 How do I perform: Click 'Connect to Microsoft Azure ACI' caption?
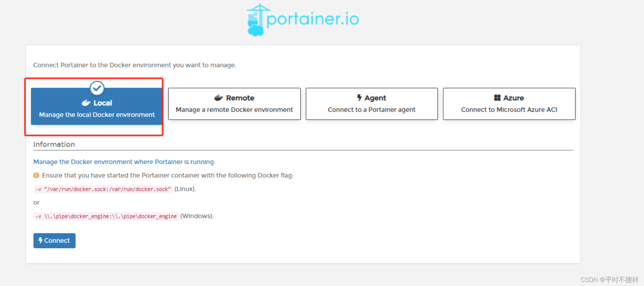coord(509,110)
